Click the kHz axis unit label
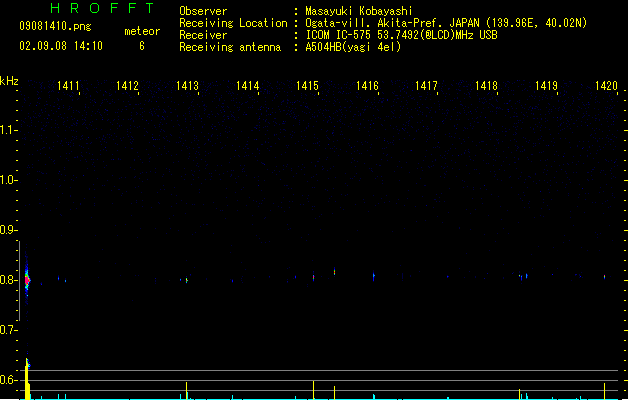The image size is (629, 400). tap(9, 81)
